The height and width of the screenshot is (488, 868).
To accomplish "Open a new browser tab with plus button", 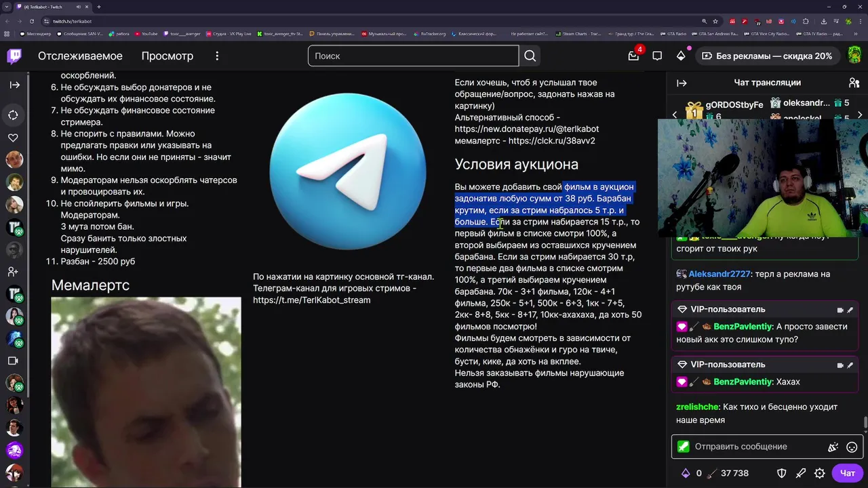I will pos(99,7).
